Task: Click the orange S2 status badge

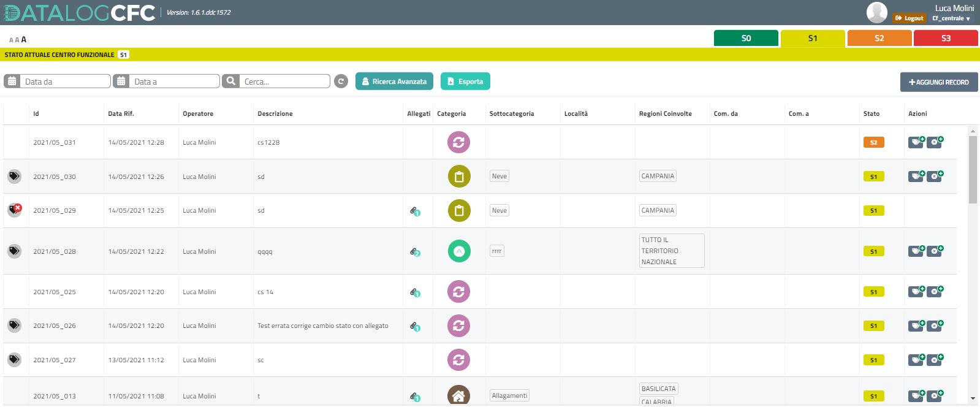Action: click(873, 142)
